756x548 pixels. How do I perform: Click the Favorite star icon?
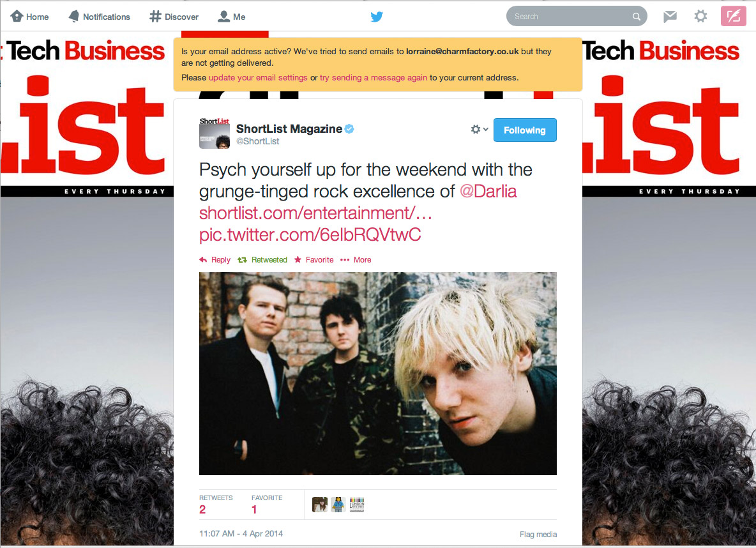[298, 259]
